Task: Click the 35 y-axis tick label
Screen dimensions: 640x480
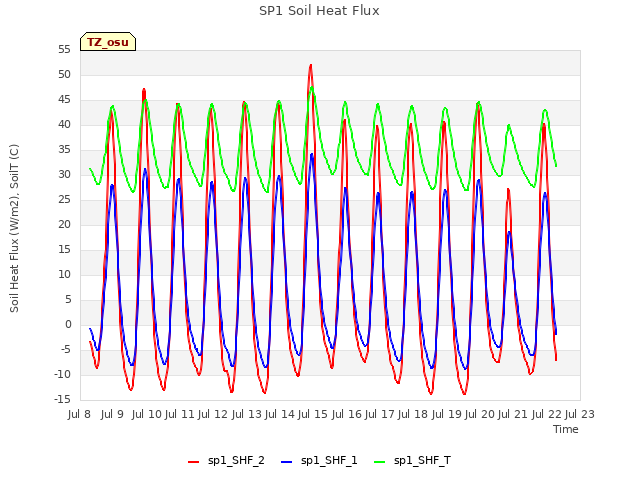Action: [x=64, y=150]
